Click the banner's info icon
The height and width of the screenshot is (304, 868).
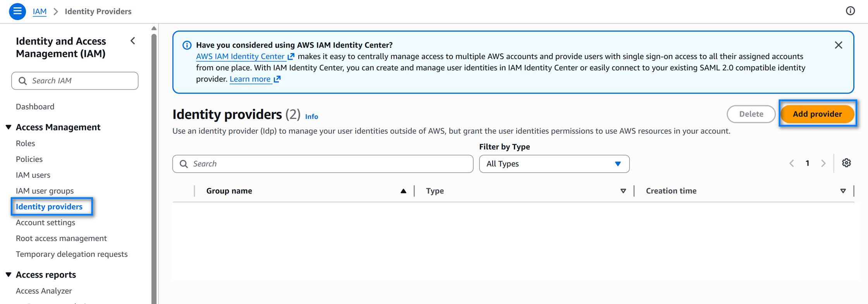pyautogui.click(x=187, y=45)
